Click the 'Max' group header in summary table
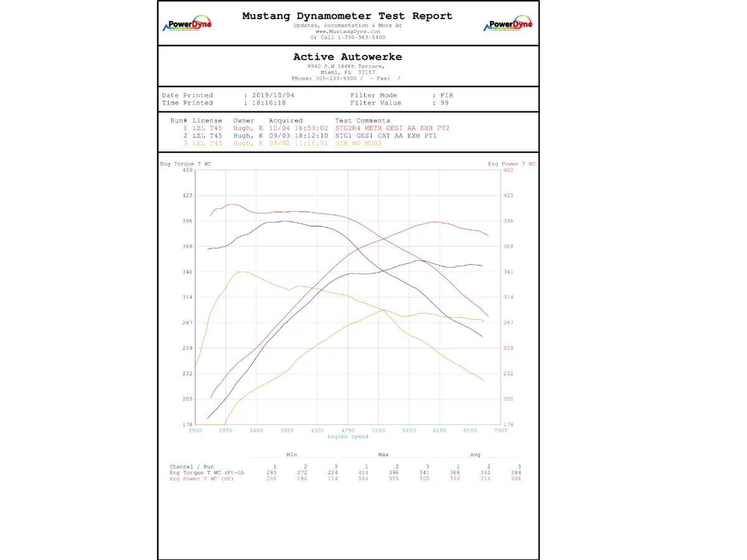 (383, 455)
